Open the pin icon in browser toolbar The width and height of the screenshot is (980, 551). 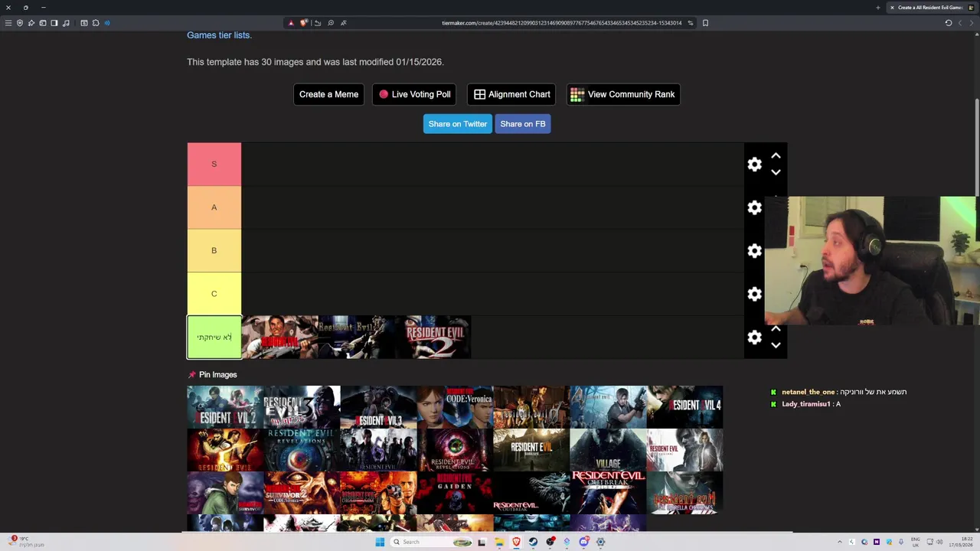[31, 23]
